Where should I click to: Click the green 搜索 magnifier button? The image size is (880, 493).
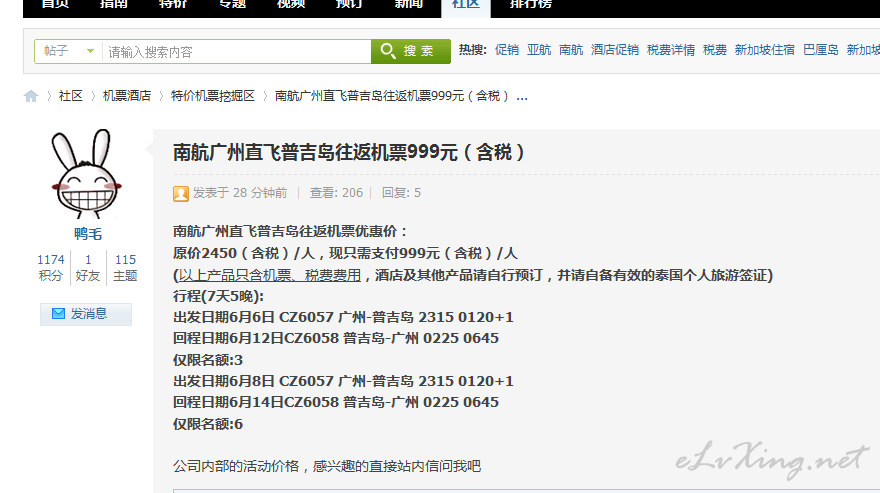411,51
